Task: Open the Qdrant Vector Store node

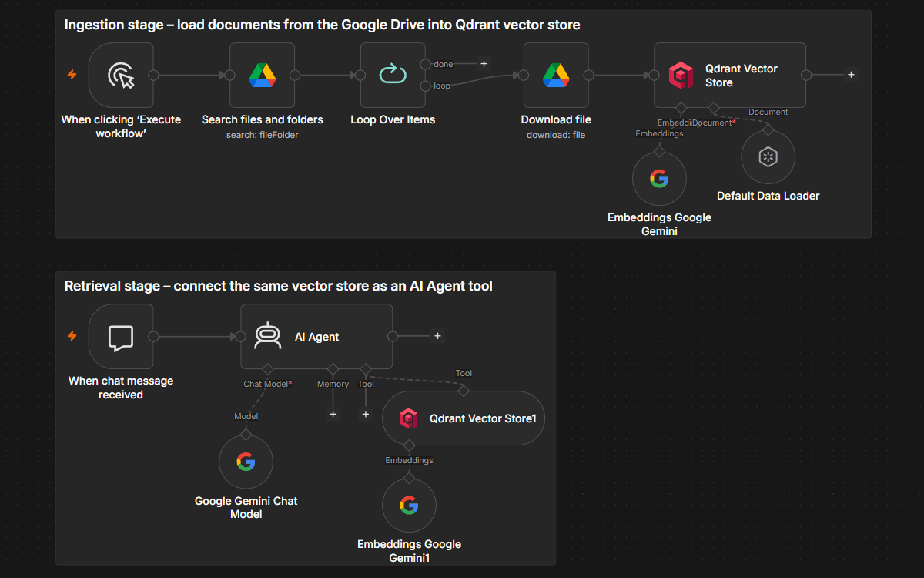Action: click(x=730, y=75)
